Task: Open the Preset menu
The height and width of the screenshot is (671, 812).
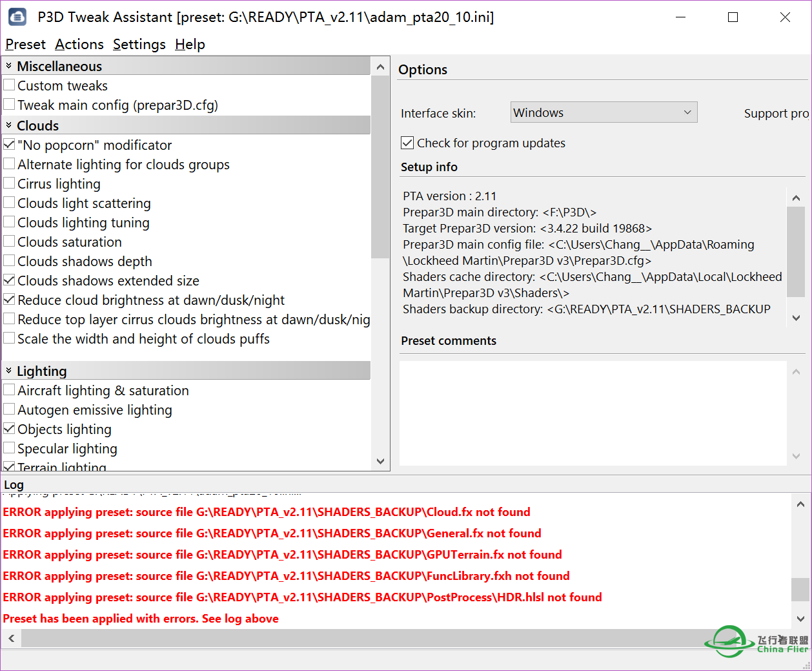Action: tap(25, 44)
